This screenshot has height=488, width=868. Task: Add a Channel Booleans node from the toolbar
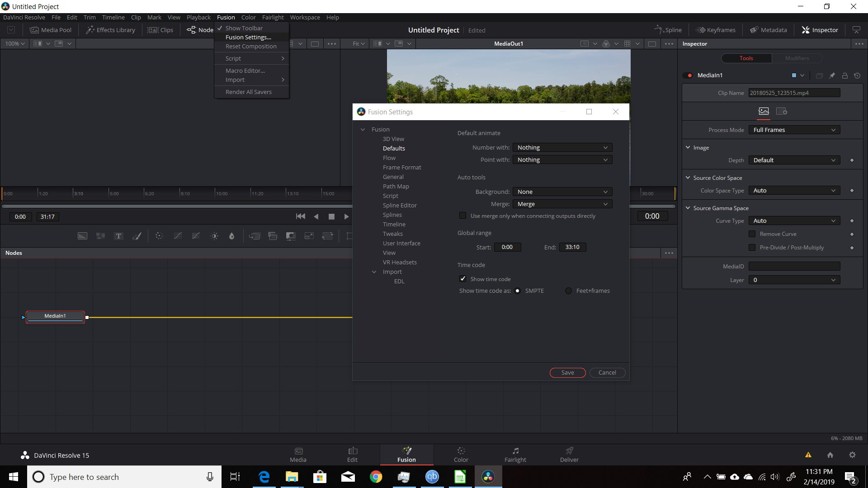pos(273,236)
